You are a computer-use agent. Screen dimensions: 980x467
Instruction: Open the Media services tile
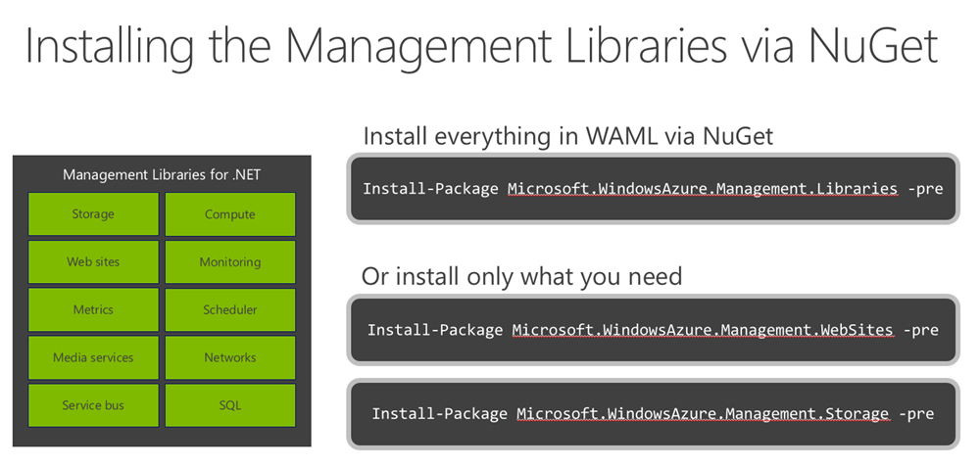point(93,357)
